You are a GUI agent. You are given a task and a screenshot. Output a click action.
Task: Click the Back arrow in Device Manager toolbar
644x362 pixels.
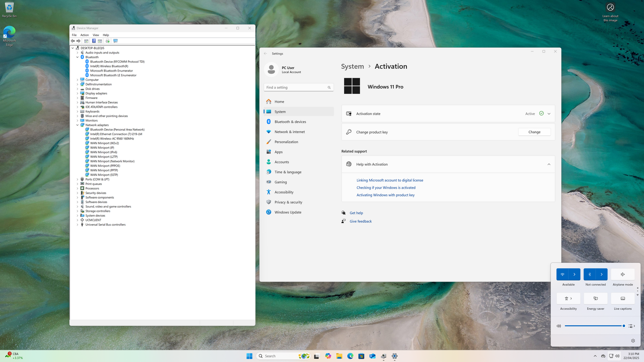click(73, 41)
